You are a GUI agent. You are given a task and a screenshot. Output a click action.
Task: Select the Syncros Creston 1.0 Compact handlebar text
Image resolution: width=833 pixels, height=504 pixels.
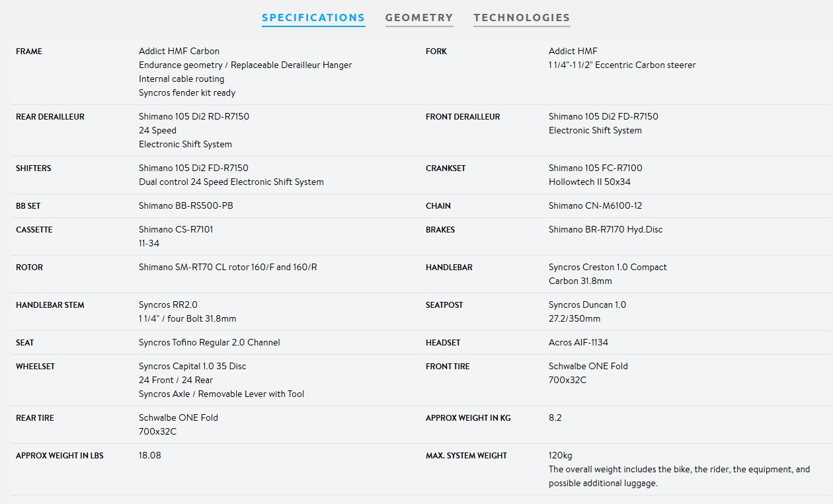(608, 267)
